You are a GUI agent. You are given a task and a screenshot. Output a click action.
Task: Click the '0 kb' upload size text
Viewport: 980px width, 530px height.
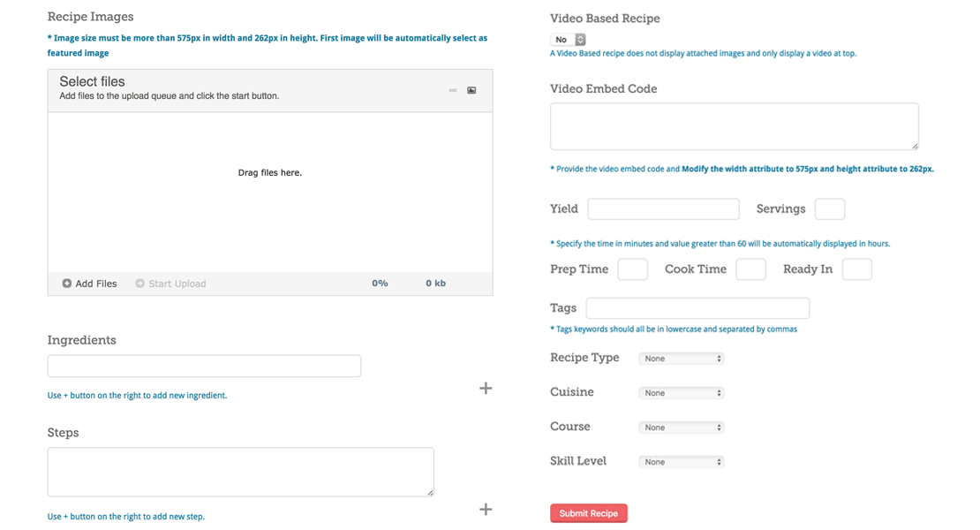435,284
